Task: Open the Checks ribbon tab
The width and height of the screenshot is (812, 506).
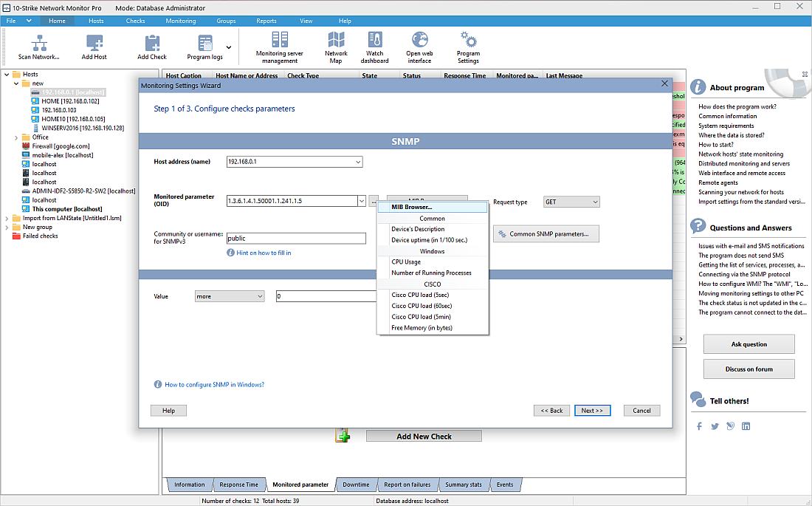Action: (x=135, y=21)
